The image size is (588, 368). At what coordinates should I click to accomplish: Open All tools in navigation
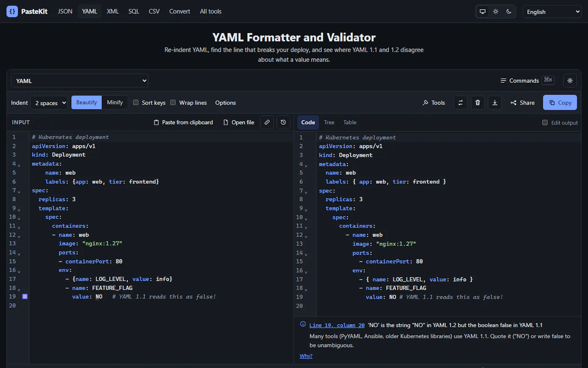click(x=211, y=11)
